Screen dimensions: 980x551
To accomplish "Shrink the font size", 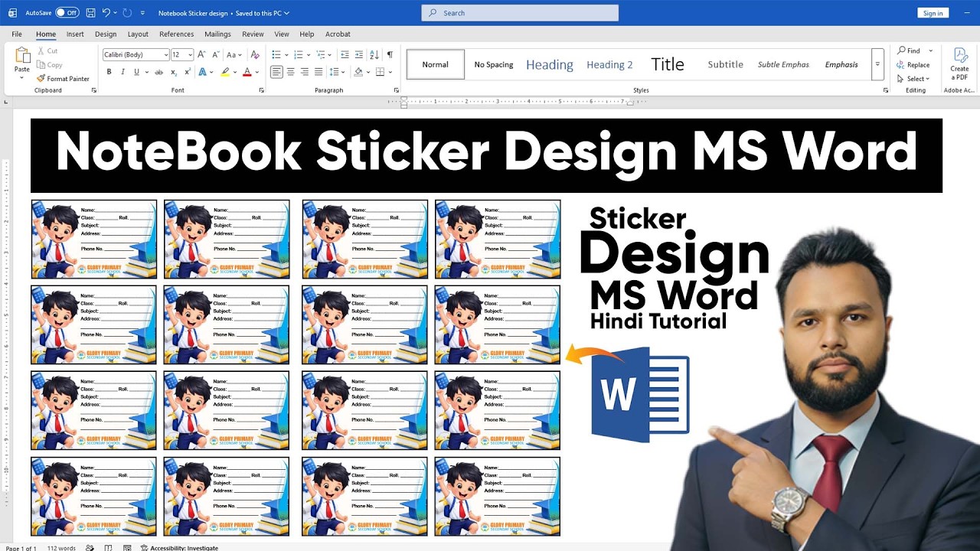I will [x=214, y=55].
